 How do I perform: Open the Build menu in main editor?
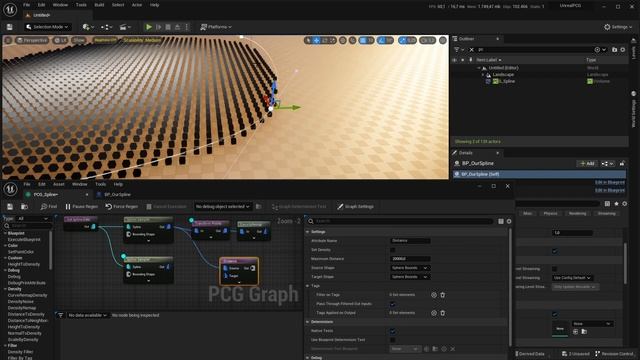99,5
